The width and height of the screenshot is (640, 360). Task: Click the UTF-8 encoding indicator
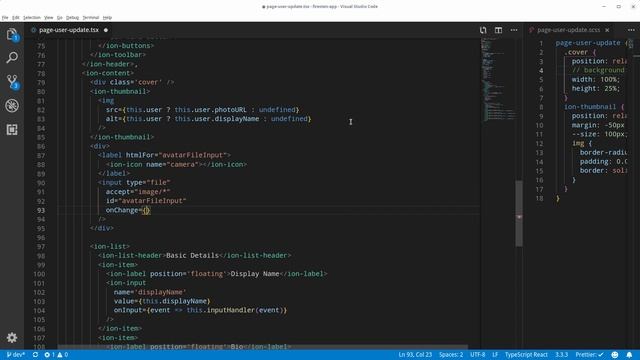(x=478, y=355)
